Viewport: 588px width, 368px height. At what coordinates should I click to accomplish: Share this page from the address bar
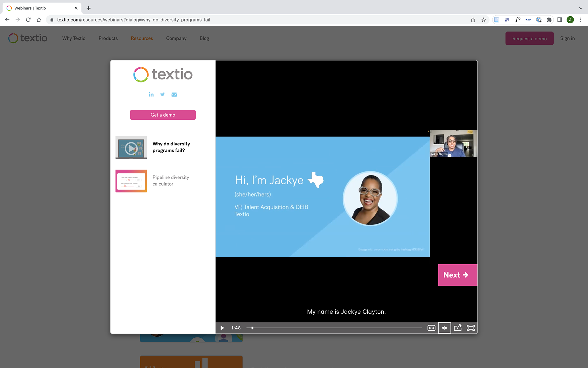pyautogui.click(x=473, y=20)
